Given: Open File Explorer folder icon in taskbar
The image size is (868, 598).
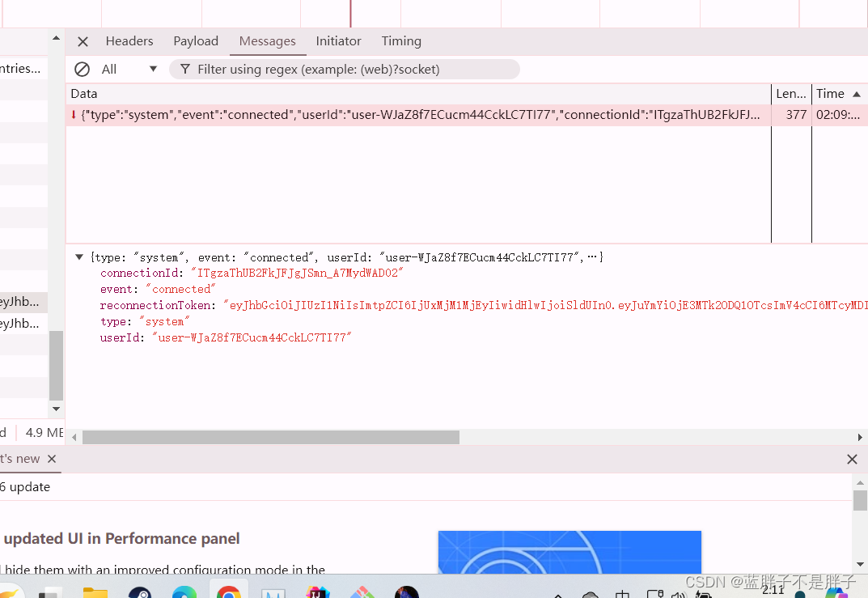Looking at the screenshot, I should (95, 592).
